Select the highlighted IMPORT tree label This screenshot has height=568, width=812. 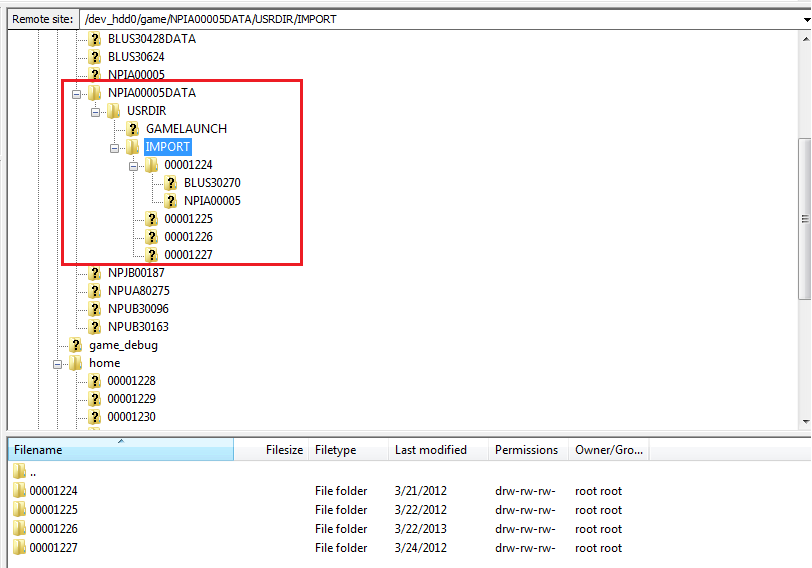168,147
